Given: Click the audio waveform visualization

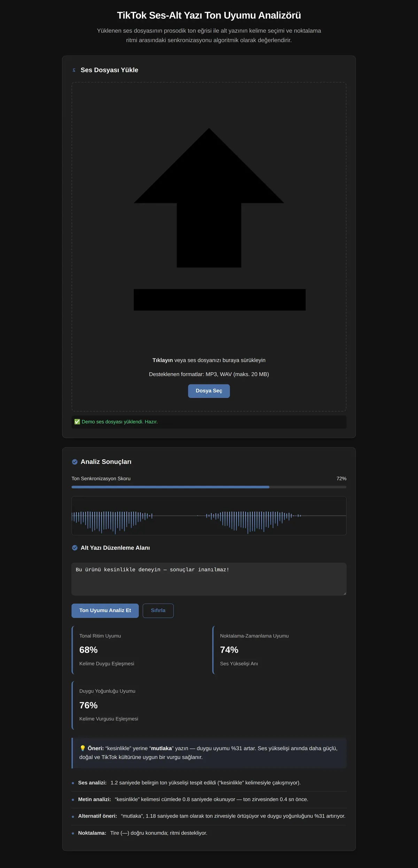Looking at the screenshot, I should [x=209, y=516].
